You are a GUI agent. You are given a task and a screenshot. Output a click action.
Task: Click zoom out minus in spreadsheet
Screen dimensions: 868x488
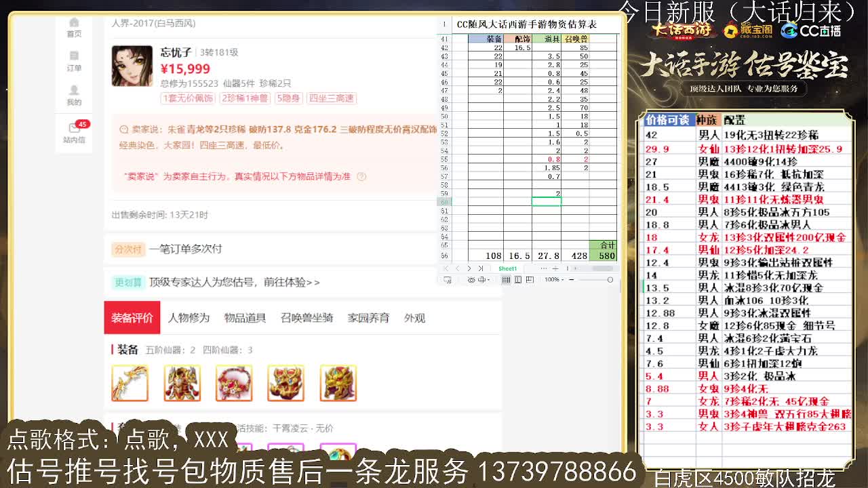(x=571, y=280)
